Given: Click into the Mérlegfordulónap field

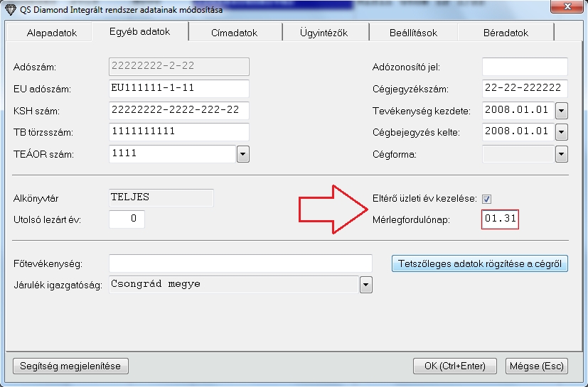Looking at the screenshot, I should 500,219.
